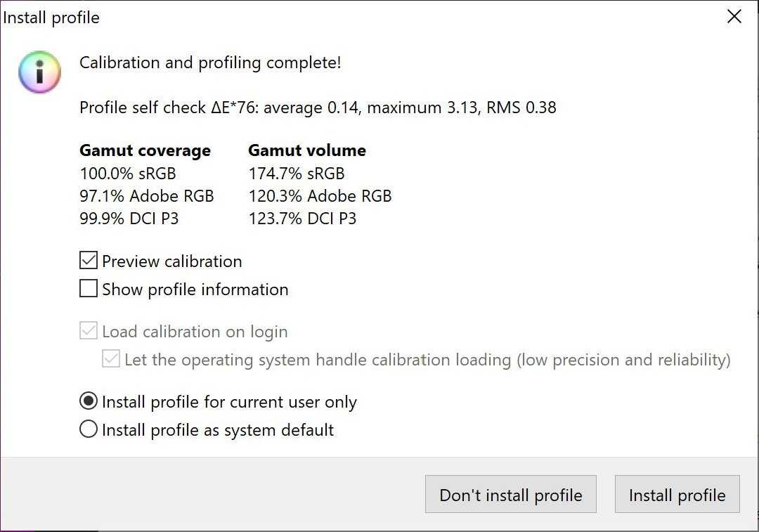This screenshot has height=532, width=759.
Task: Click the 97.1% Adobe RGB coverage value
Action: (x=146, y=195)
